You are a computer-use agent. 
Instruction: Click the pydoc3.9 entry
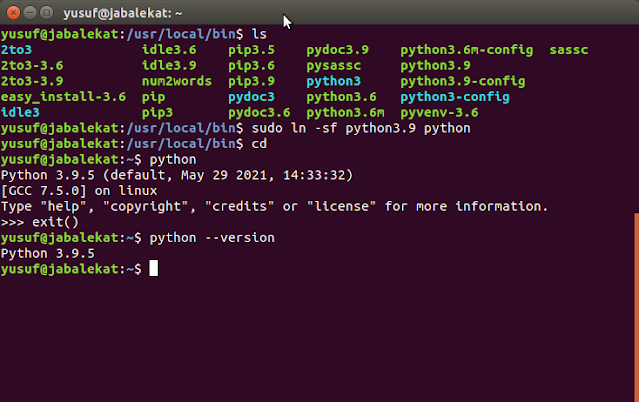point(337,50)
